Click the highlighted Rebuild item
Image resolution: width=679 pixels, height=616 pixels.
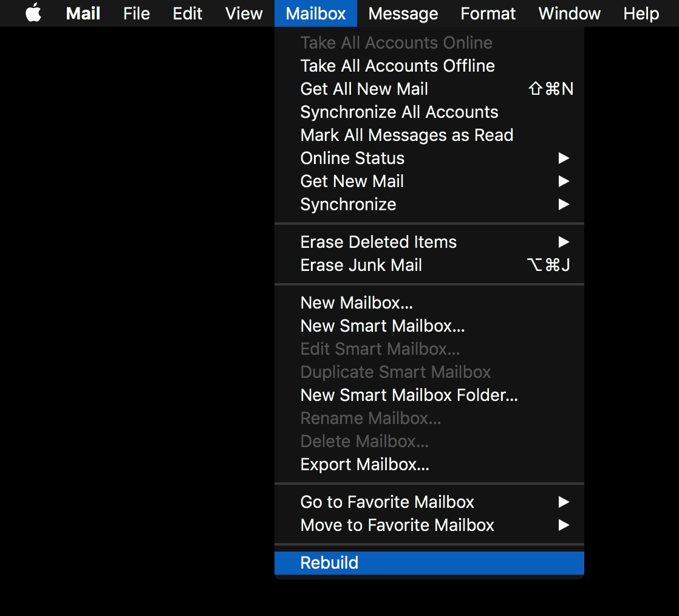pos(429,563)
